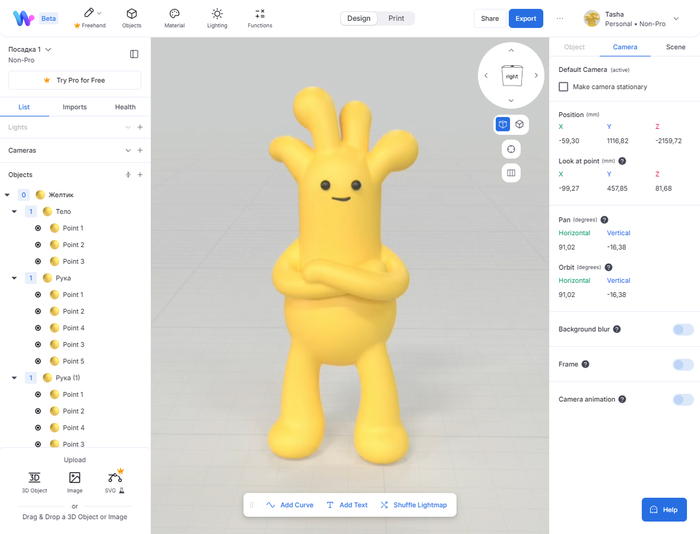Select orthographic view mode icon

(519, 124)
